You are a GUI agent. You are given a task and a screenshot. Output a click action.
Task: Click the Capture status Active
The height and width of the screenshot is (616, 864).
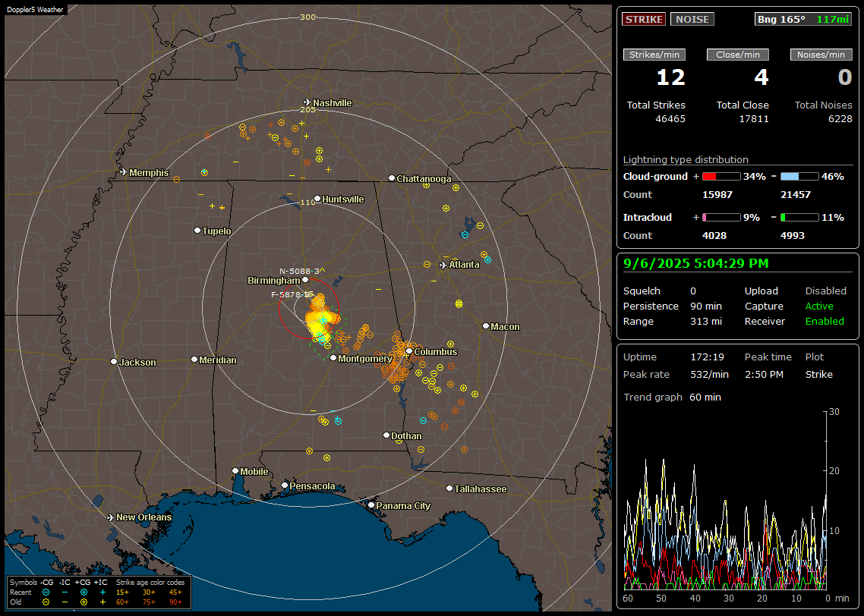point(819,306)
